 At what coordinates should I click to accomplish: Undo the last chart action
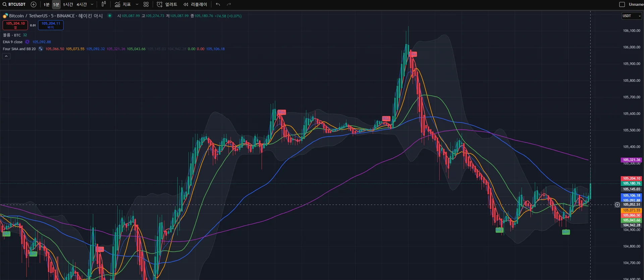(218, 4)
